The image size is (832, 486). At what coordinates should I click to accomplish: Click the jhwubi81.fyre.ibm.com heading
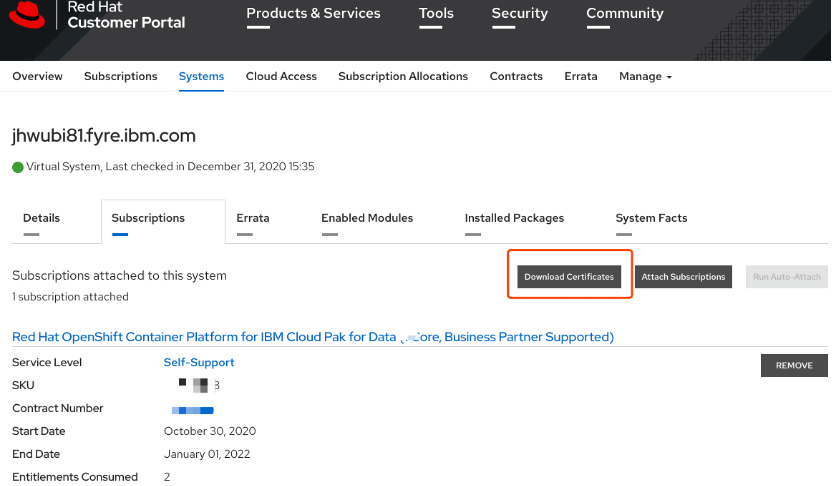click(x=104, y=136)
